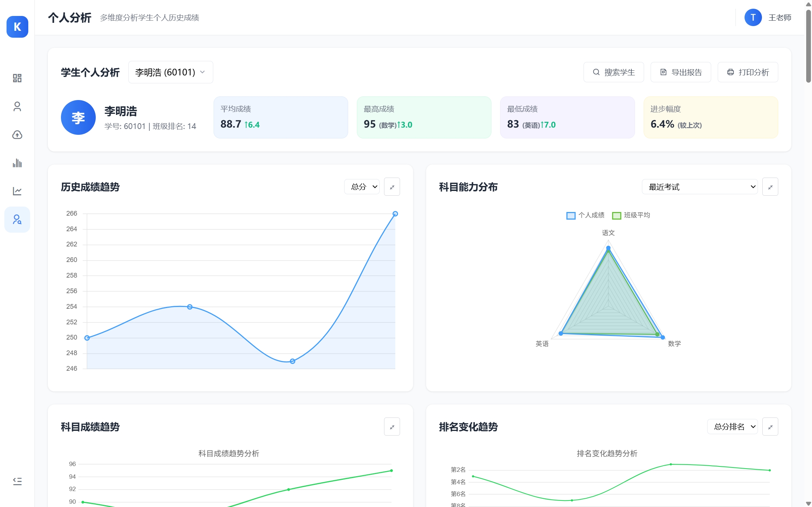The image size is (812, 507).
Task: Open the line chart trends icon in sidebar
Action: tap(17, 191)
